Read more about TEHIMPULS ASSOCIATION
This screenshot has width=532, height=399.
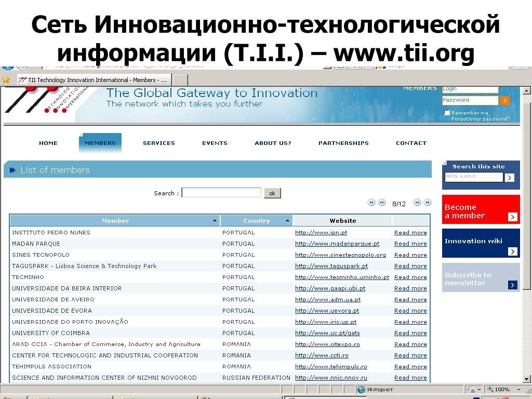[410, 367]
